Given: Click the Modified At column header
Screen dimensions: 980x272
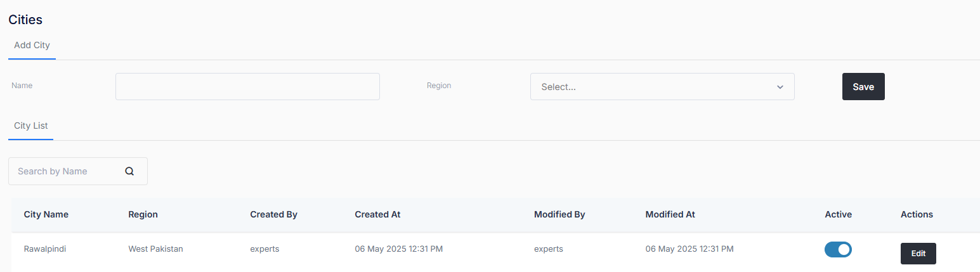Looking at the screenshot, I should coord(670,214).
